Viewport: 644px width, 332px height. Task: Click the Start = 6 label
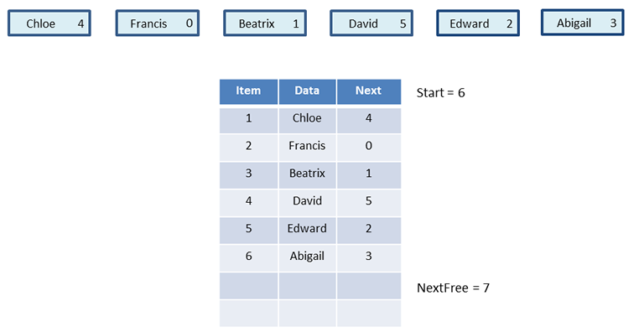441,92
